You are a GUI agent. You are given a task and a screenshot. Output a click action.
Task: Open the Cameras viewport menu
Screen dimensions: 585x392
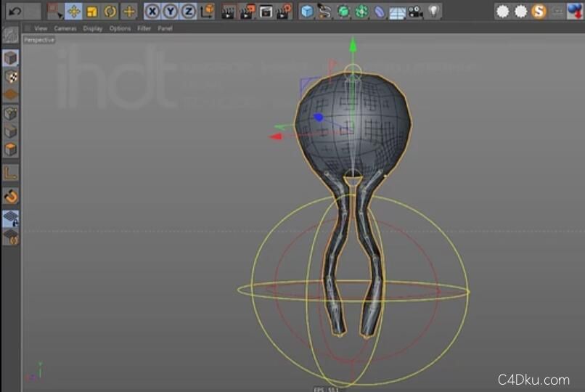click(x=65, y=28)
